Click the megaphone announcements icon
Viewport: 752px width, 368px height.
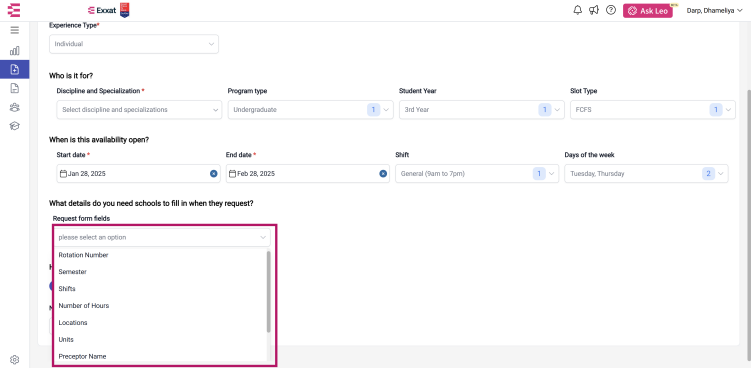594,10
